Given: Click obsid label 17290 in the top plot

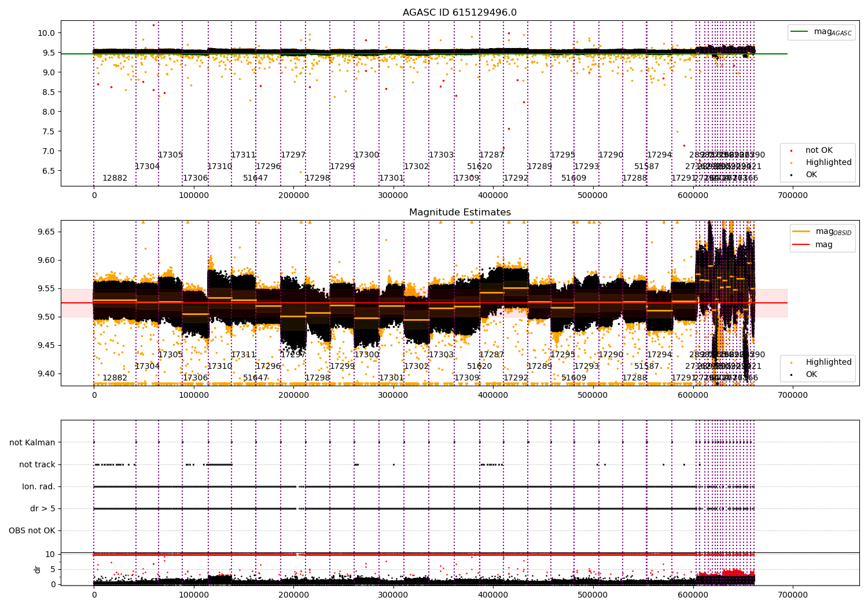Looking at the screenshot, I should [610, 155].
